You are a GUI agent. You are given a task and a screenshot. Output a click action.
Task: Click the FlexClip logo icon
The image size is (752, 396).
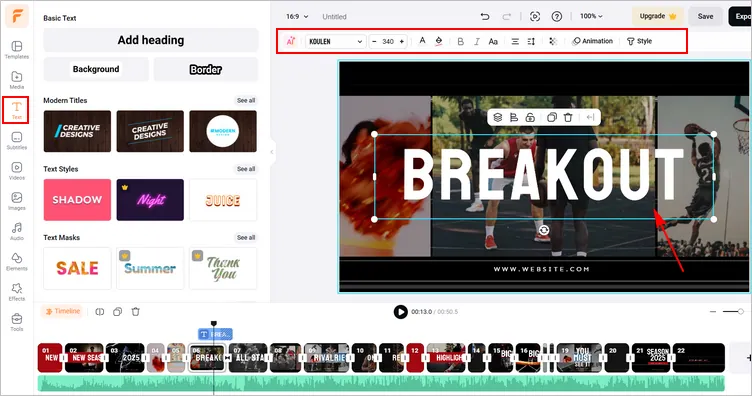coord(17,16)
